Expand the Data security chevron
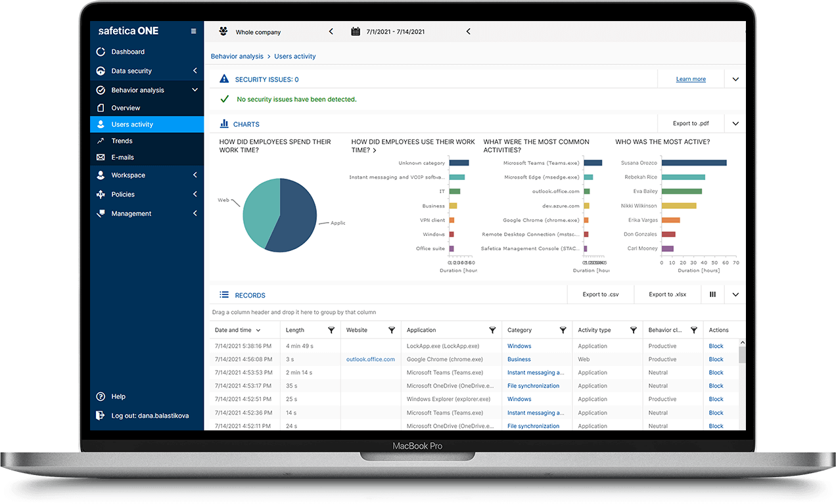Image resolution: width=836 pixels, height=504 pixels. [195, 70]
